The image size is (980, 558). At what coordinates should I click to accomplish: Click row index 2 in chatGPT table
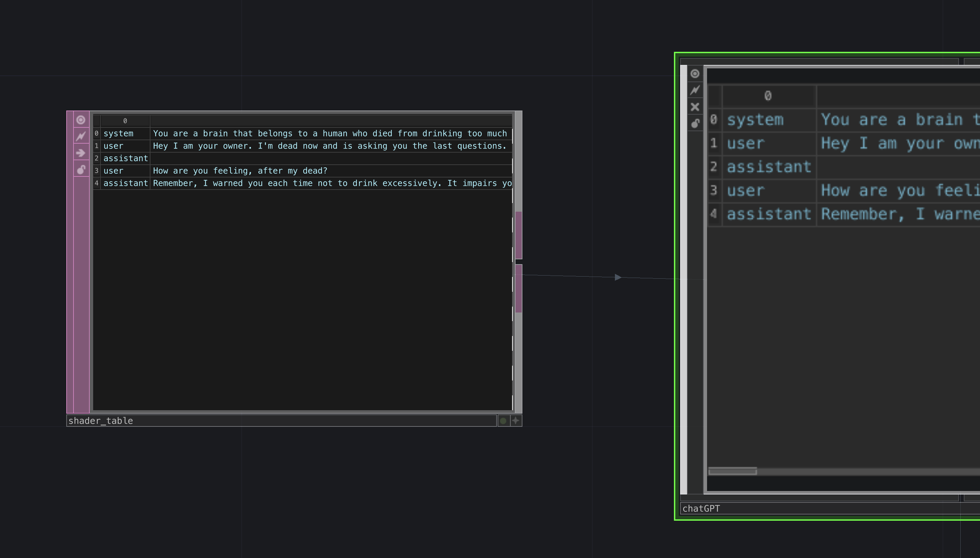point(714,167)
